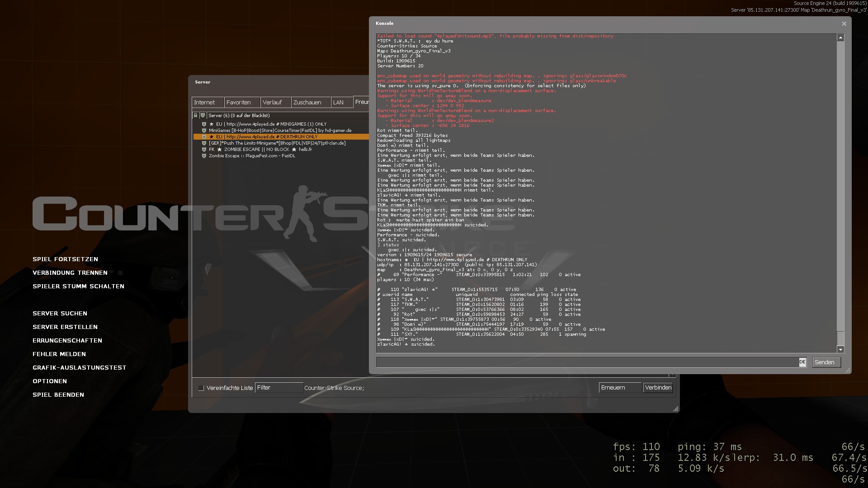This screenshot has height=488, width=868.
Task: Open the LAN tab
Action: 342,102
